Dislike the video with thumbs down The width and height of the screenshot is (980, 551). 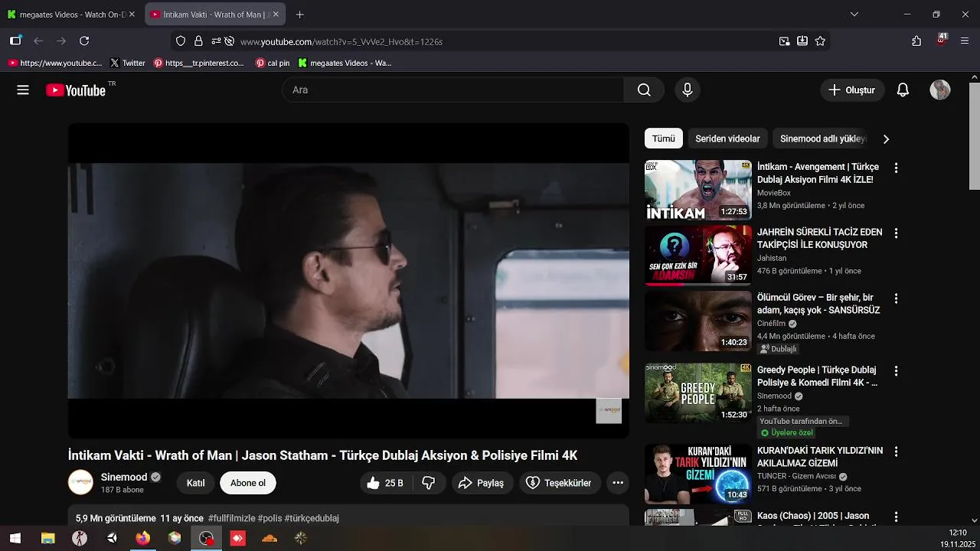point(429,483)
